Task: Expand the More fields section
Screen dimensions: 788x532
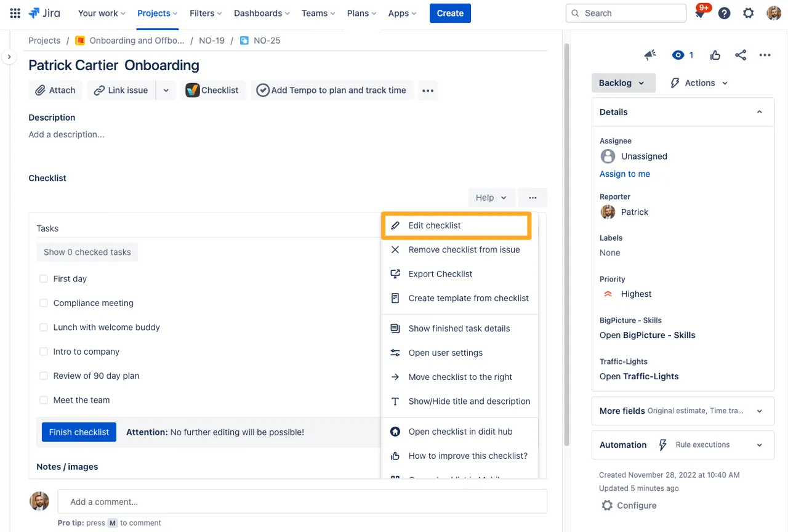Action: [760, 411]
